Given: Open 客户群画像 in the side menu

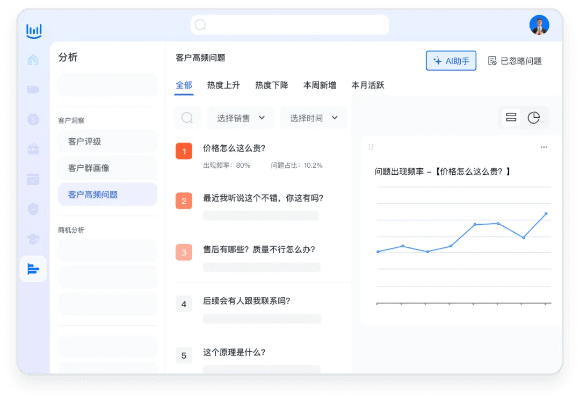Looking at the screenshot, I should pos(107,168).
